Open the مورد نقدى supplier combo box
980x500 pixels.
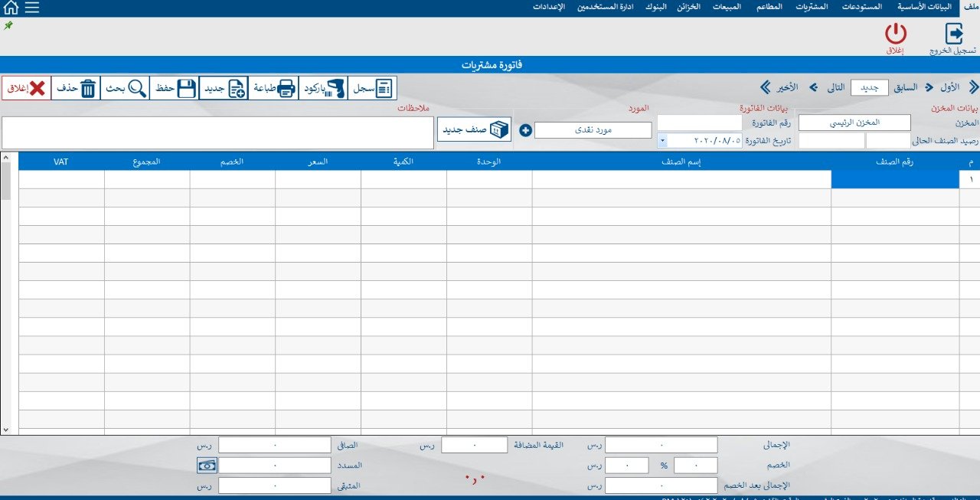point(593,130)
